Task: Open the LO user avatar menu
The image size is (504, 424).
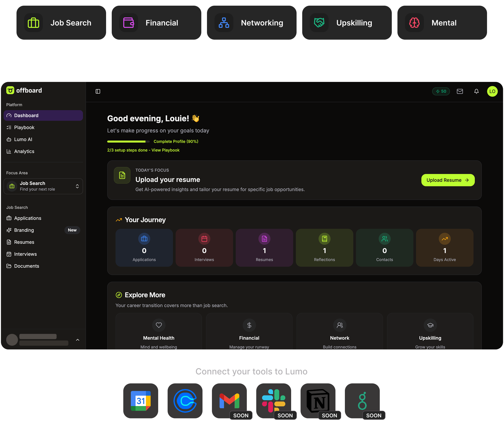Action: point(492,91)
